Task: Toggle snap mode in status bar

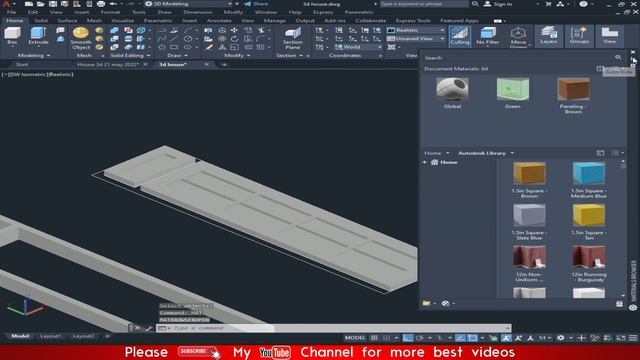Action: (386, 338)
